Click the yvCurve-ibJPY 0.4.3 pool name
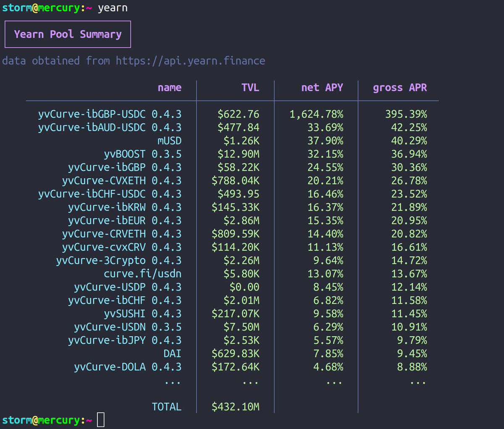Image resolution: width=504 pixels, height=429 pixels. [x=125, y=340]
